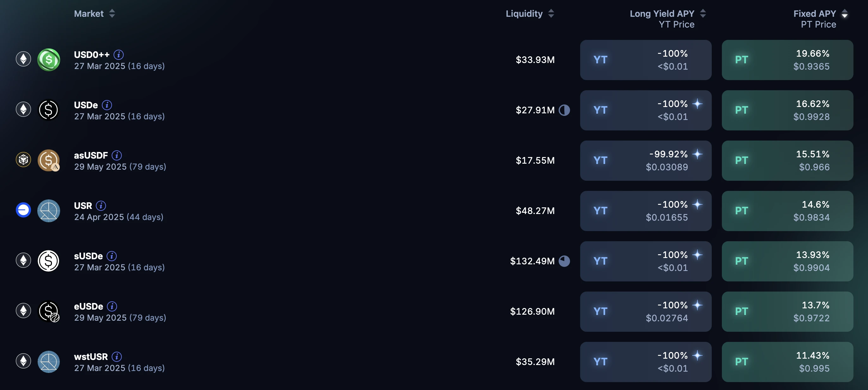The width and height of the screenshot is (868, 390).
Task: Sort the table by Liquidity arrows
Action: click(551, 14)
